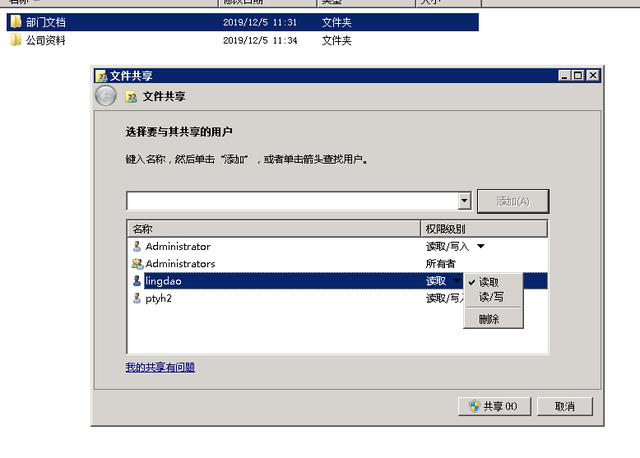Click the 取消 button
Screen dimensions: 640x458
564,406
